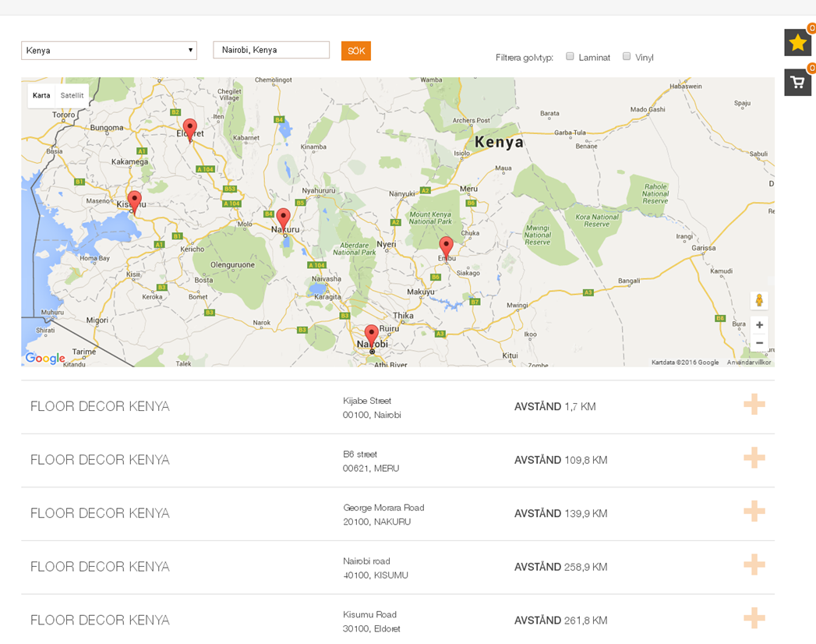816x644 pixels.
Task: Expand the George Morara Road entry
Action: [754, 511]
